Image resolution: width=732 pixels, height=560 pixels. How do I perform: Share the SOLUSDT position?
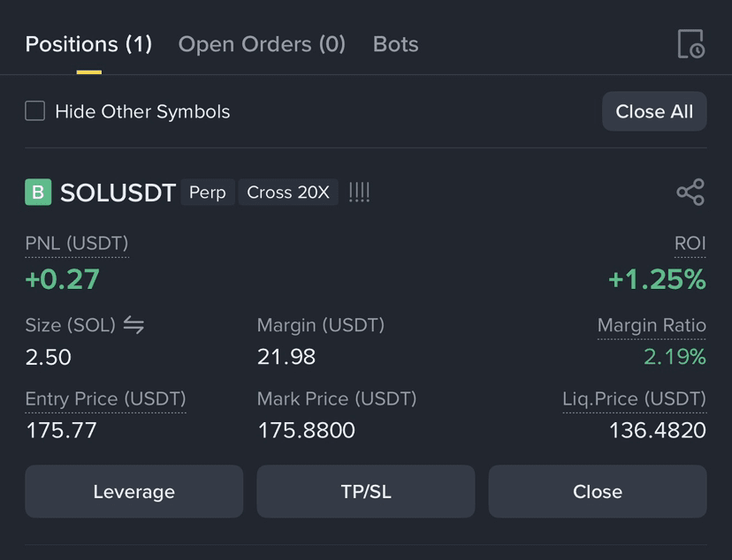click(690, 192)
